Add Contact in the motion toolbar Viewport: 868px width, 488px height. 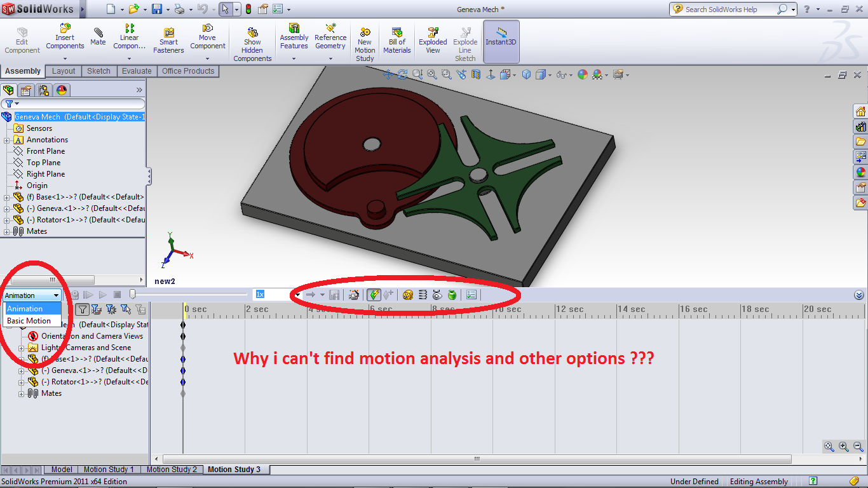coord(438,295)
